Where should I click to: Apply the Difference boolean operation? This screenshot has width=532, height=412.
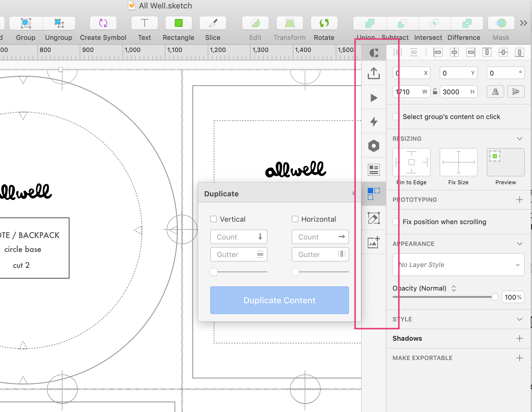467,23
